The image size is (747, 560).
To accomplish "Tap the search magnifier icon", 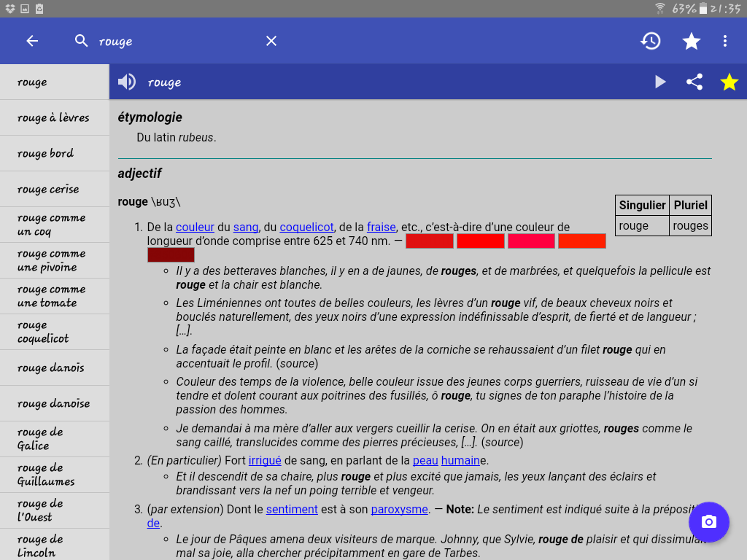I will point(82,41).
